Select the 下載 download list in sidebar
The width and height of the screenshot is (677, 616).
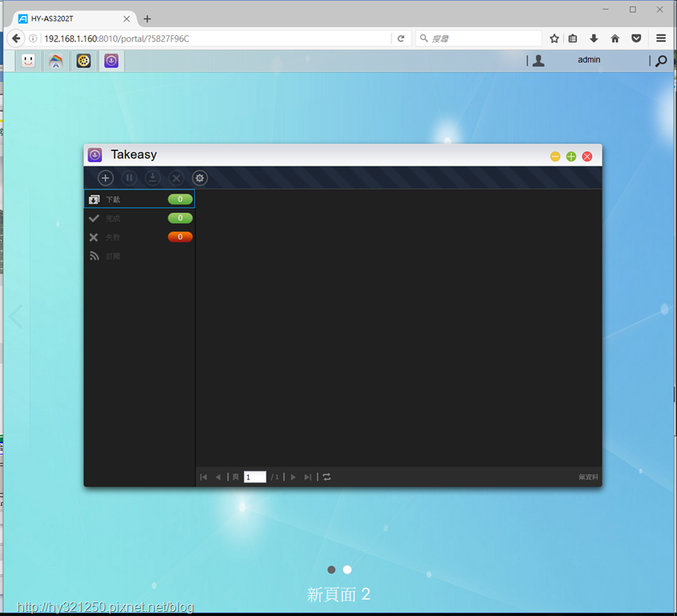pyautogui.click(x=139, y=199)
